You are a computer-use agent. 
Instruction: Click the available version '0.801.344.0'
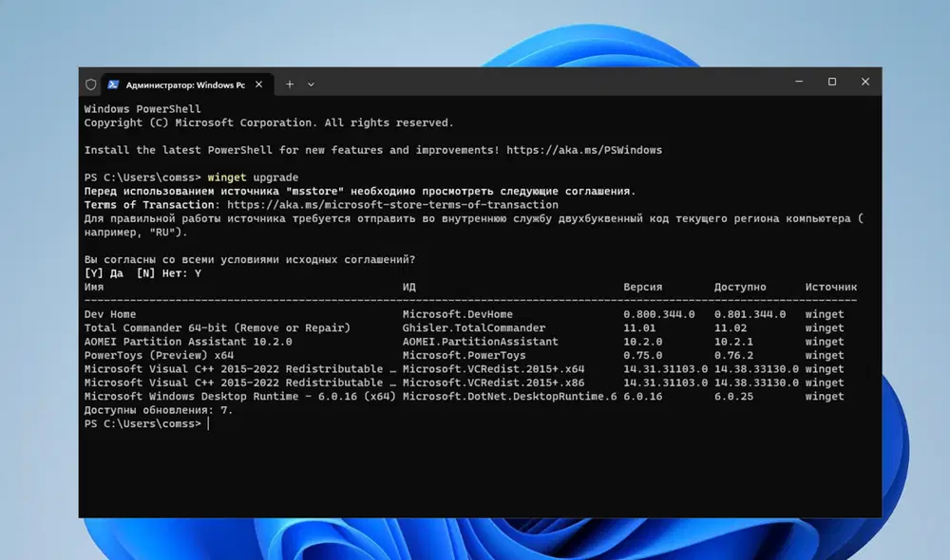coord(750,314)
